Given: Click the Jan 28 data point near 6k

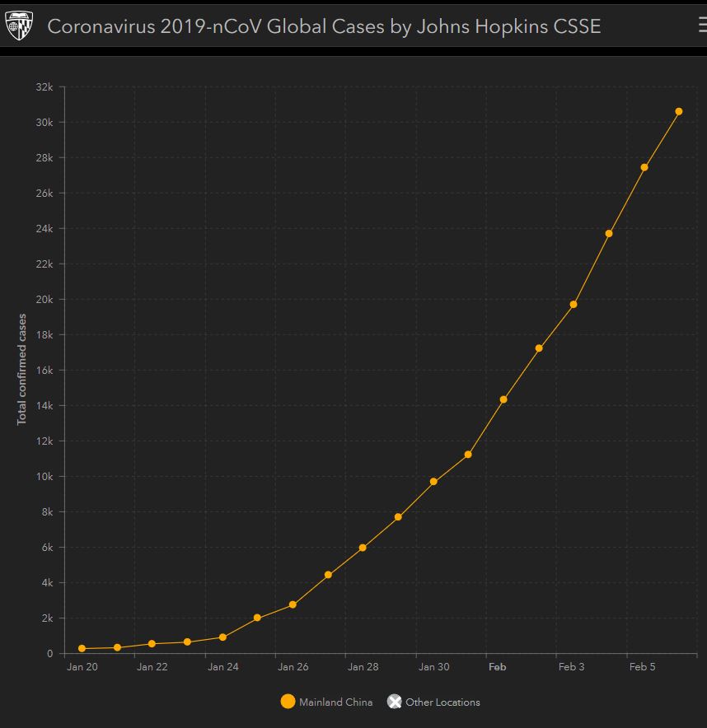Looking at the screenshot, I should click(x=363, y=548).
